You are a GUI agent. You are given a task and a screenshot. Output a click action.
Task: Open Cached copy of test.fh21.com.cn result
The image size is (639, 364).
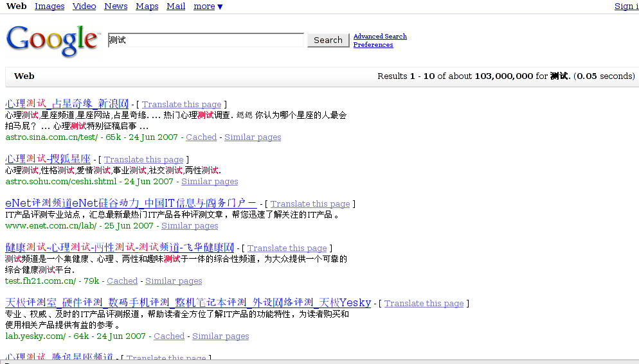(122, 281)
